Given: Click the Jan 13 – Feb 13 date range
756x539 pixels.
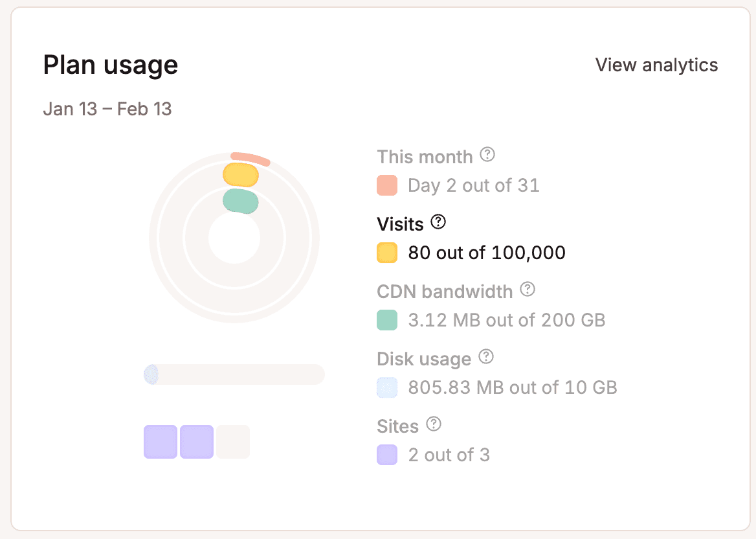Looking at the screenshot, I should 107,109.
